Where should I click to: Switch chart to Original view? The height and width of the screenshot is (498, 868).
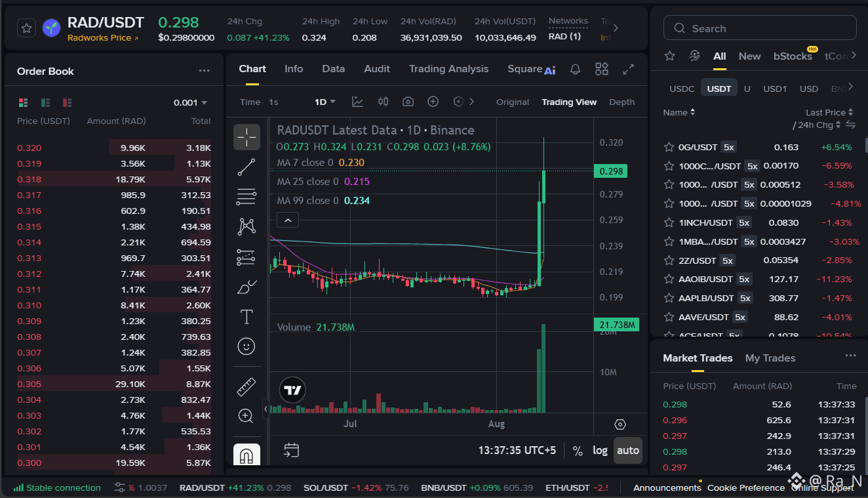click(513, 102)
